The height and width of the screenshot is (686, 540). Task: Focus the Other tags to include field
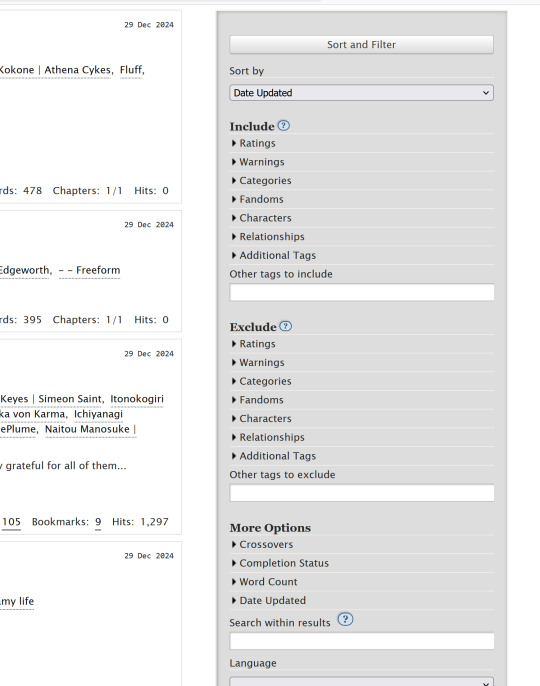362,292
